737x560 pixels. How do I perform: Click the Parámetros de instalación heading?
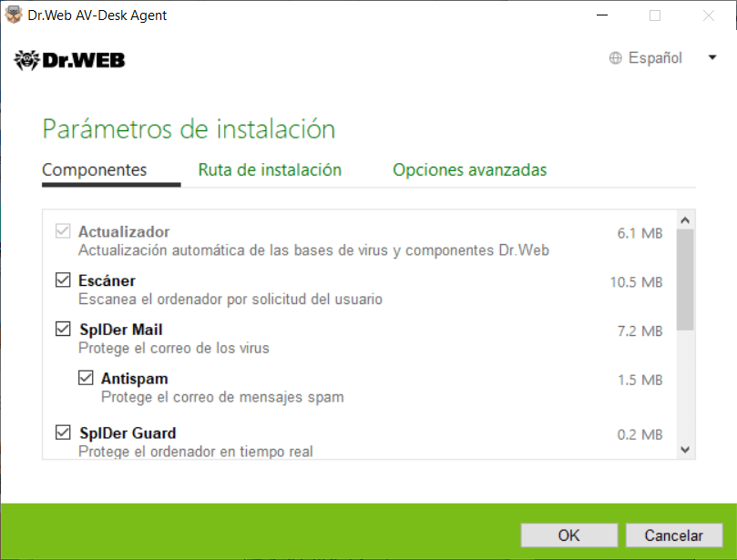(189, 128)
